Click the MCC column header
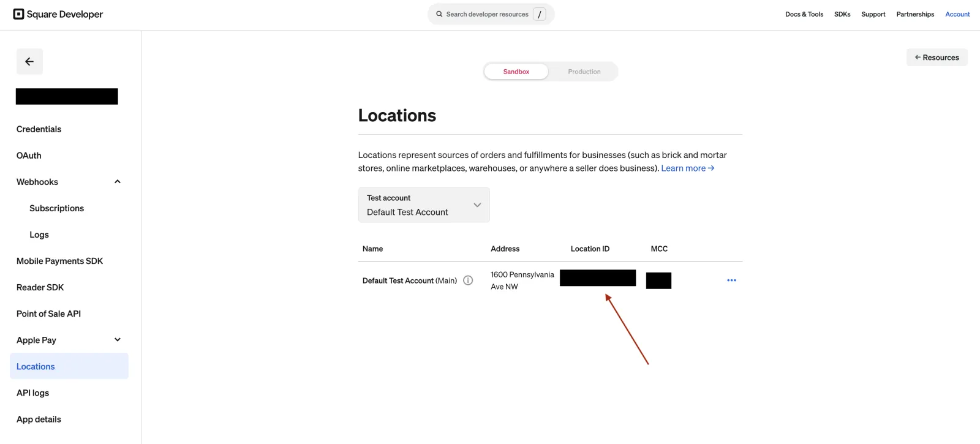Image resolution: width=980 pixels, height=444 pixels. point(659,249)
